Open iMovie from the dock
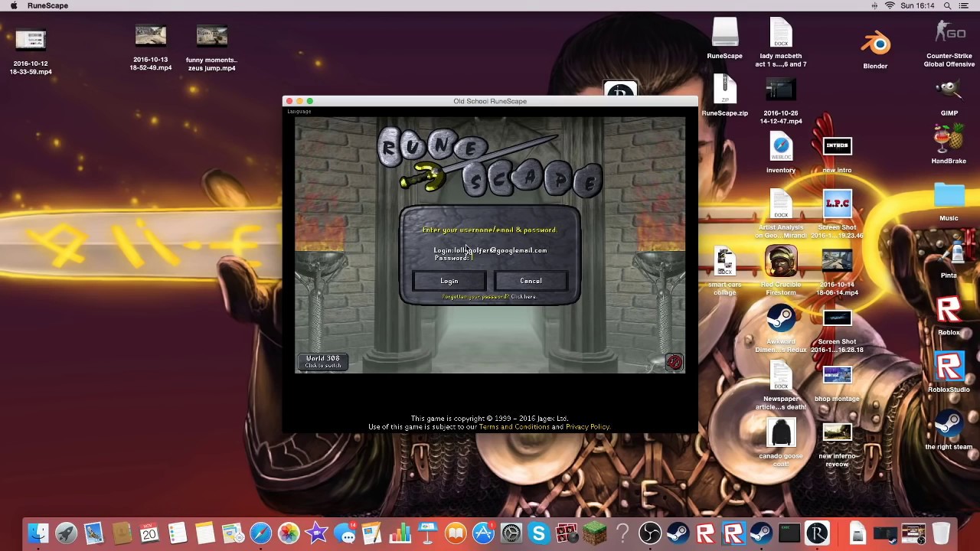This screenshot has width=980, height=551. (316, 533)
